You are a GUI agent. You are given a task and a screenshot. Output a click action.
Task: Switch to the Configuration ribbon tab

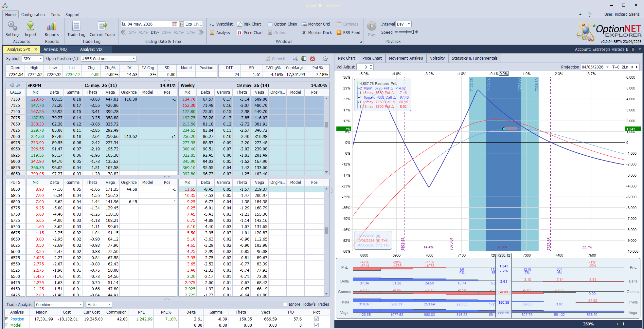33,14
